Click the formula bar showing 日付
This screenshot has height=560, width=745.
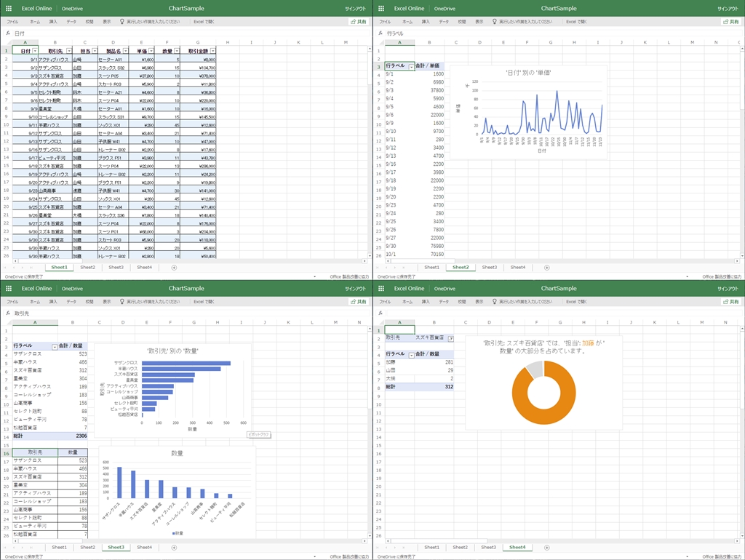pos(192,33)
